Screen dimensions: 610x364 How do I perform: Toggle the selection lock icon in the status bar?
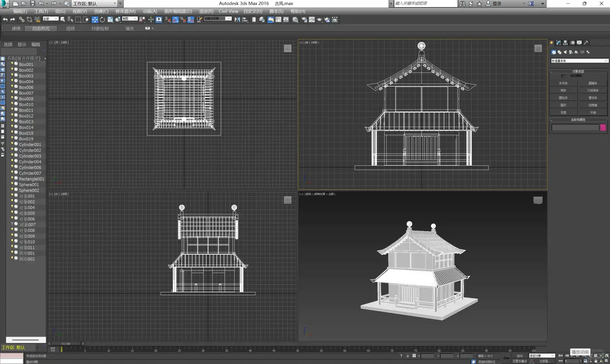(407, 356)
